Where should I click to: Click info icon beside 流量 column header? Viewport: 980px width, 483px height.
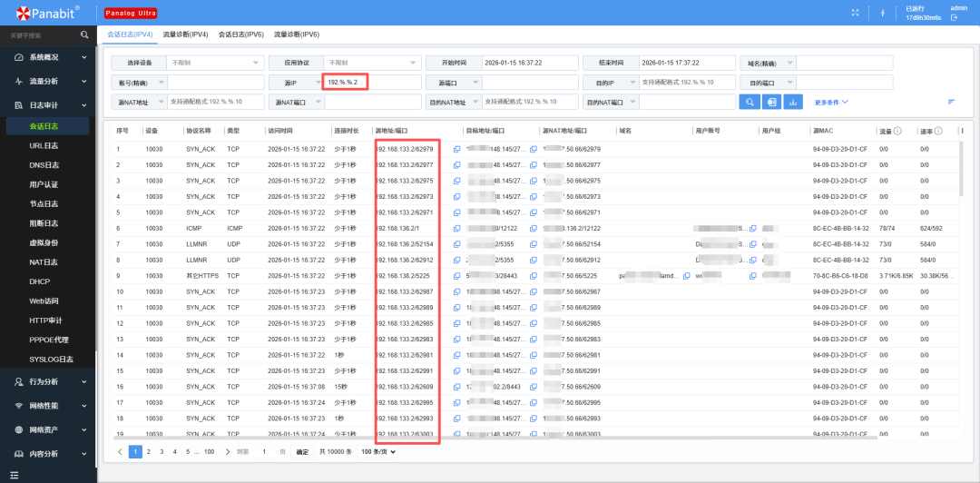(897, 131)
